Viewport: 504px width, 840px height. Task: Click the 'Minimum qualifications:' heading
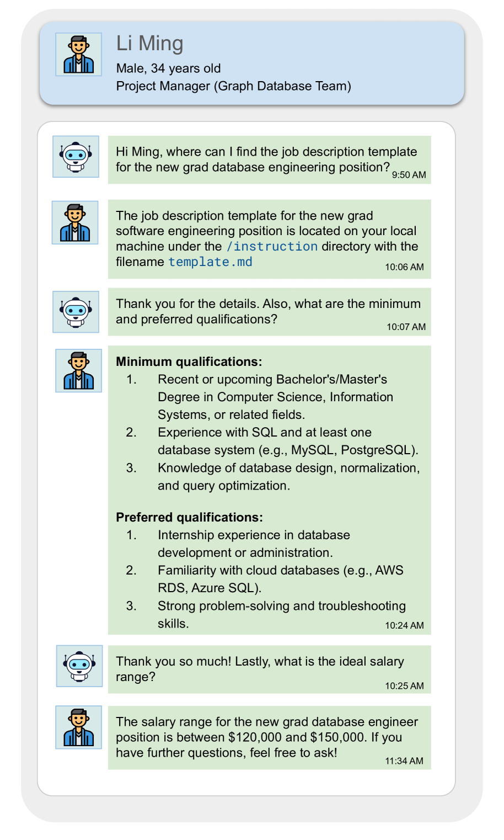(x=189, y=362)
